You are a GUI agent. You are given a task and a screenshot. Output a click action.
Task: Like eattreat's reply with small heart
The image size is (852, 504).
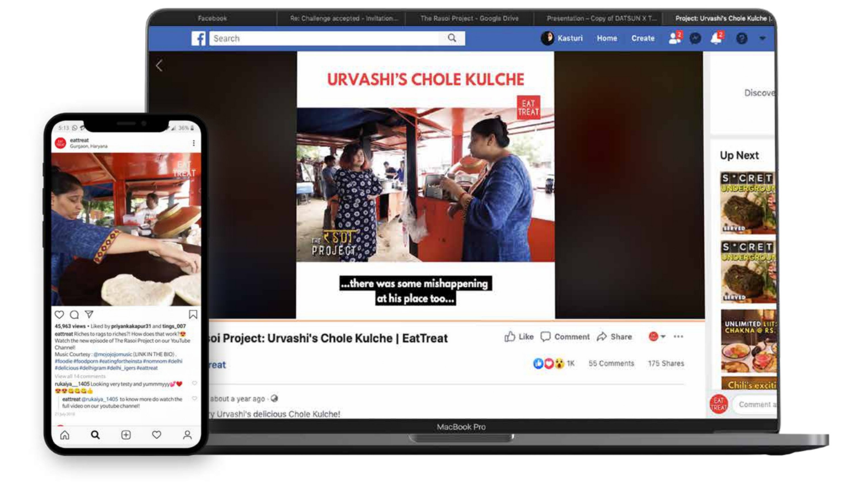tap(194, 398)
